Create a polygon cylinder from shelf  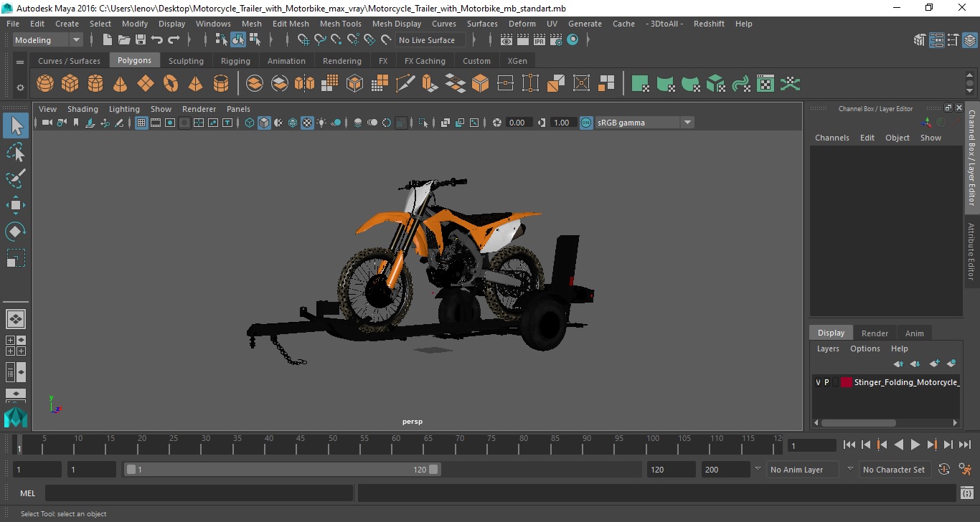coord(95,84)
